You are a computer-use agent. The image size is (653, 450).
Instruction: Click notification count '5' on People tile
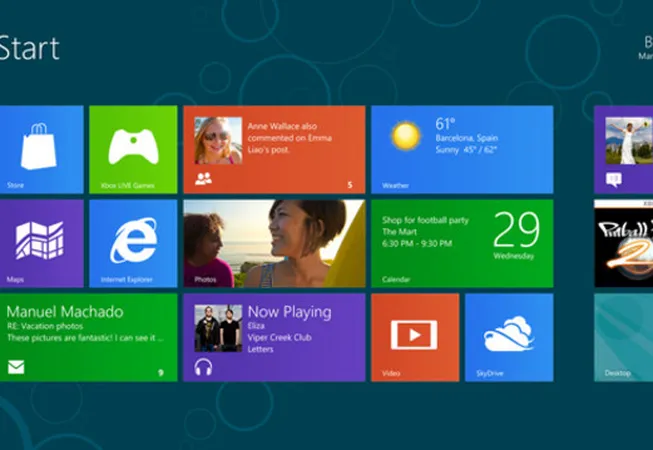pos(350,185)
